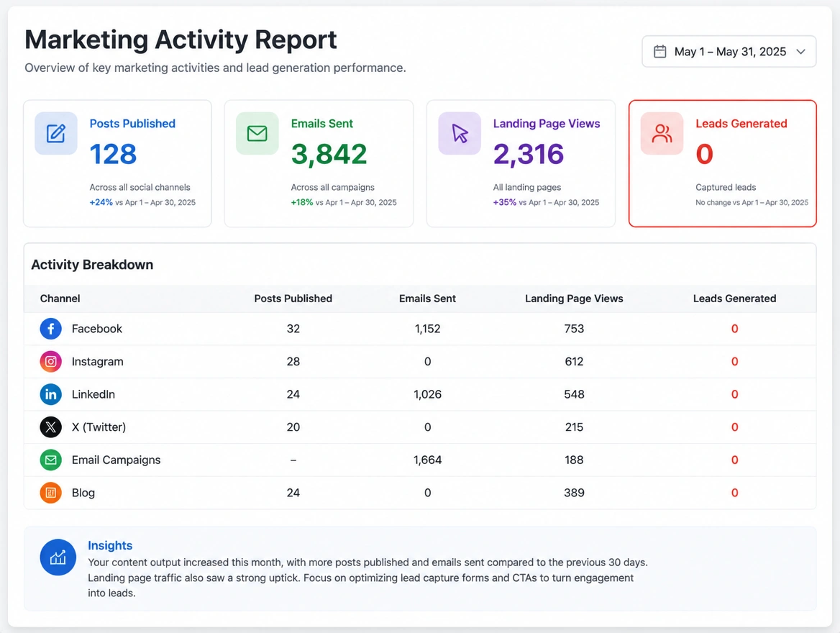Click the Email Campaigns green envelope icon

tap(50, 460)
